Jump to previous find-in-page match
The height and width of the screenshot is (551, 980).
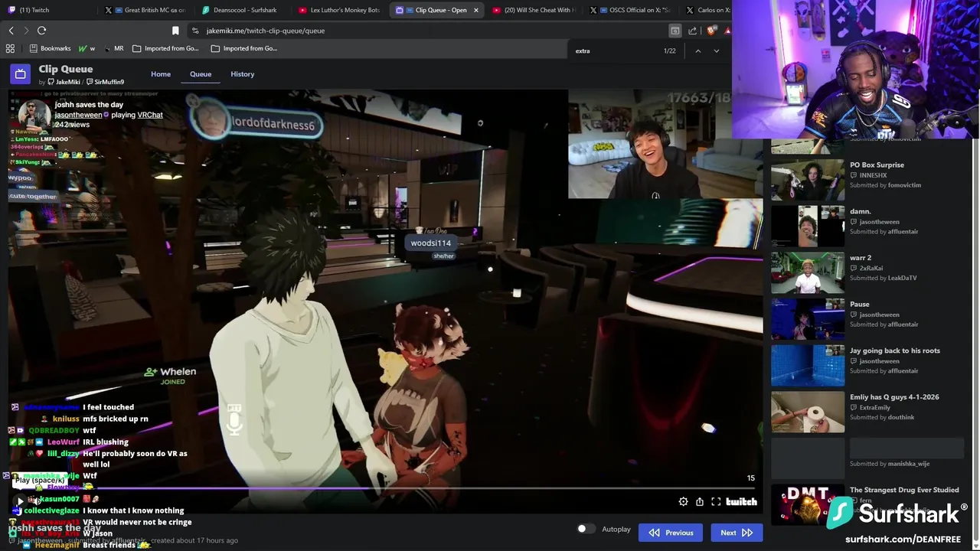pyautogui.click(x=697, y=51)
